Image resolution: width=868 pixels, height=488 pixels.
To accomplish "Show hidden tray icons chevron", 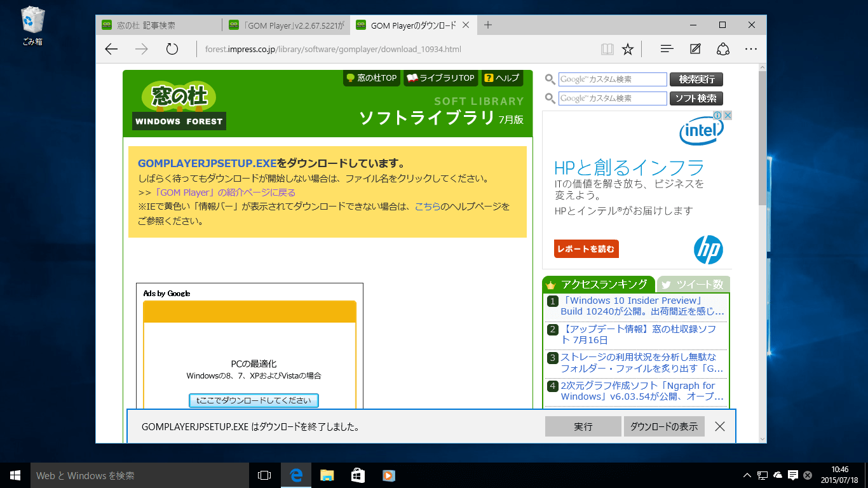I will (747, 475).
